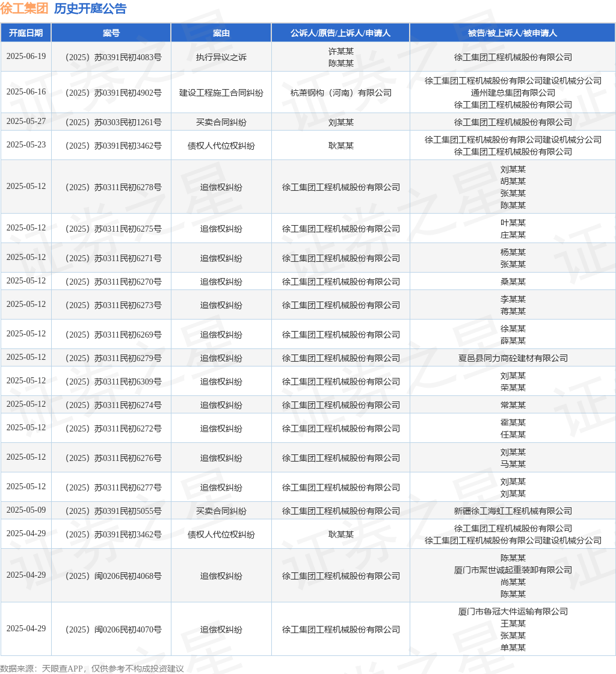
Task: Click defendant 马某某
Action: 513,464
